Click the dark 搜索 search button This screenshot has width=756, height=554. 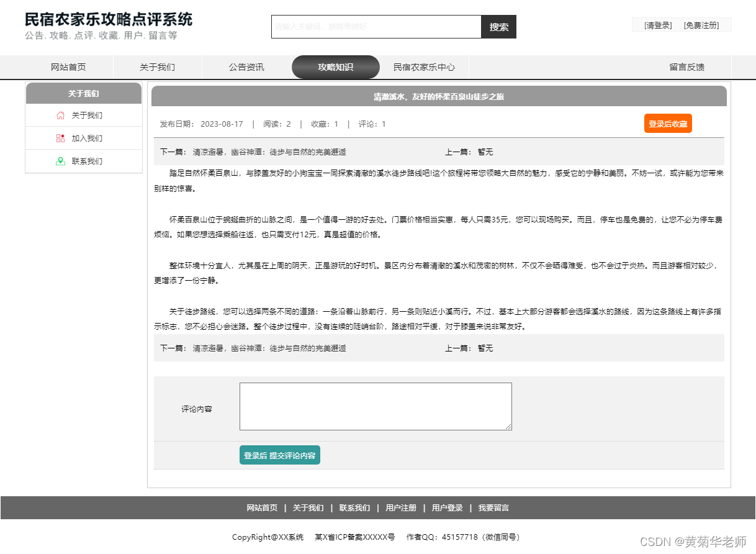[498, 27]
